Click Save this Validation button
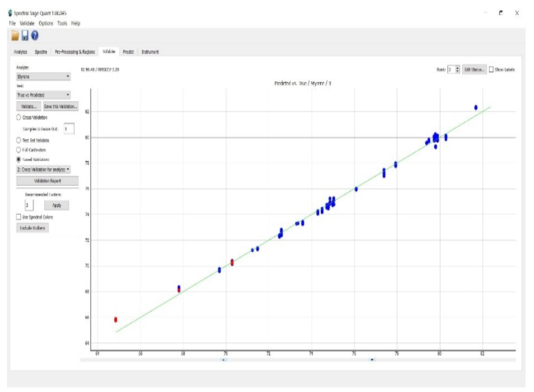 [61, 106]
